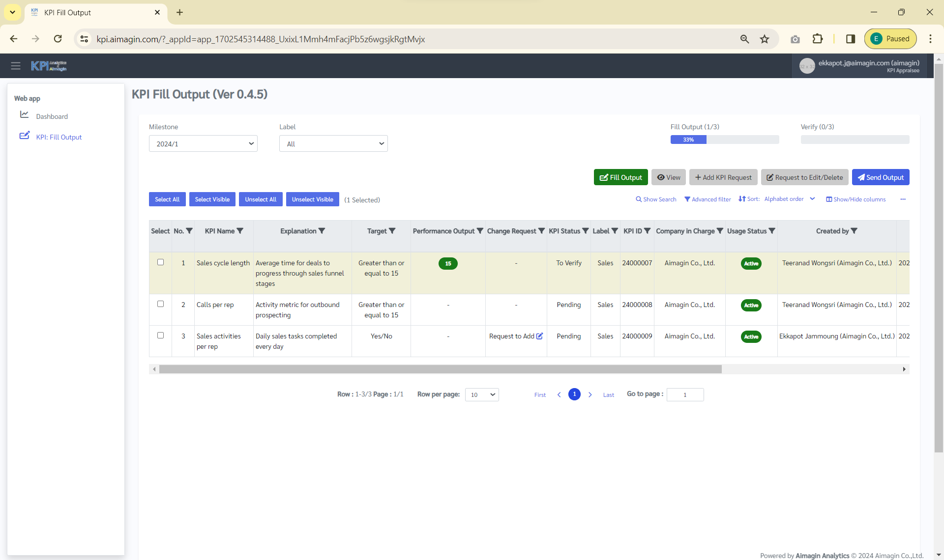Click the Go to page input field
The image size is (944, 560).
[685, 395]
